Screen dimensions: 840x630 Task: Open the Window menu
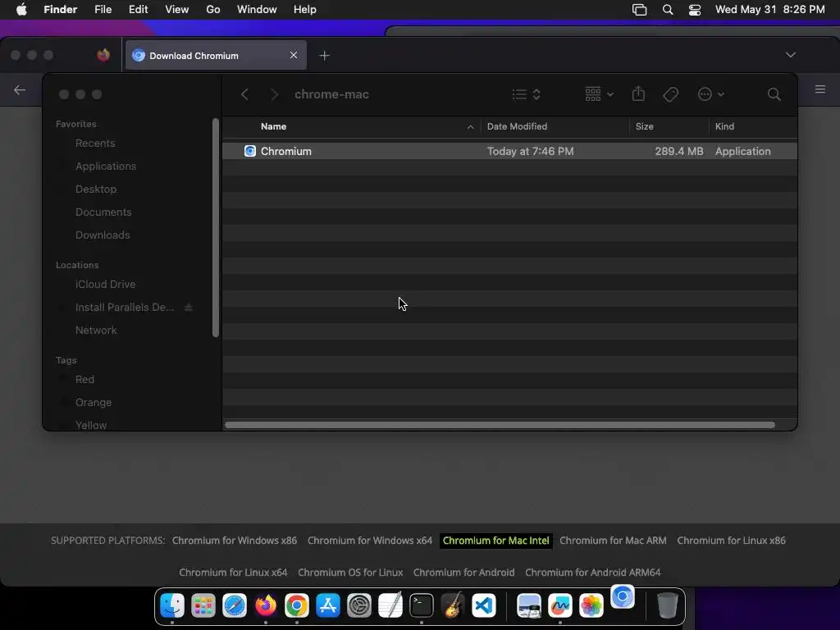pos(257,10)
